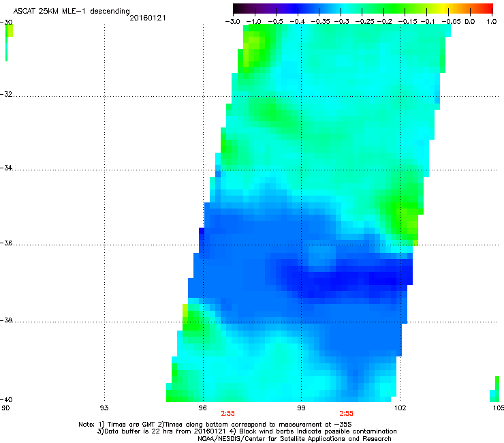
Task: Select the date label "20160121" under the title
Action: pos(148,18)
